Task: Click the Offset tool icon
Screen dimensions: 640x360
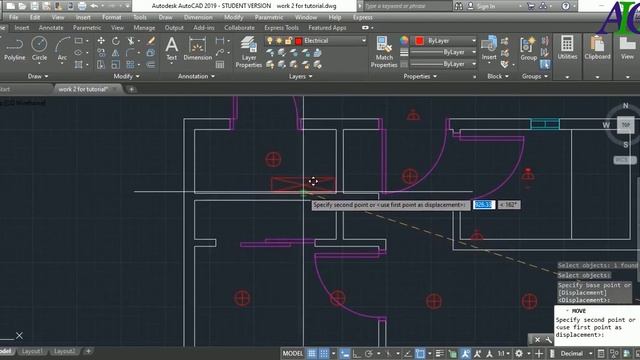Action: coord(151,64)
